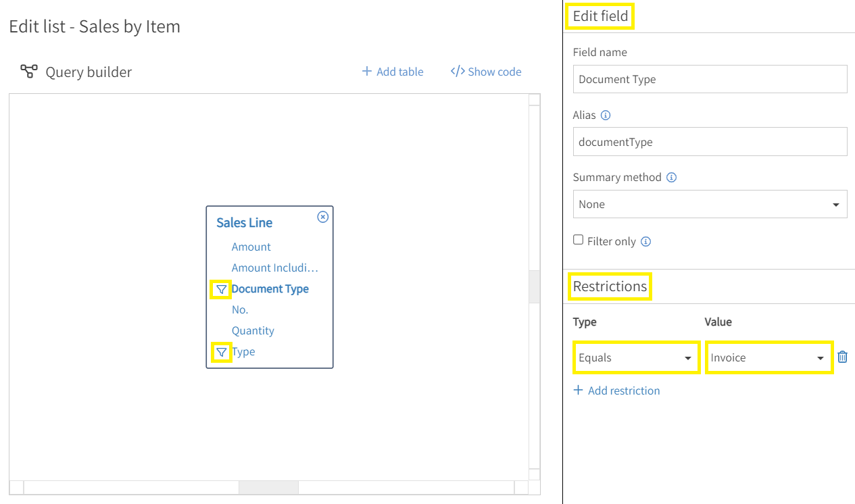This screenshot has width=855, height=504.
Task: Click the Query builder diagram icon
Action: coord(28,71)
